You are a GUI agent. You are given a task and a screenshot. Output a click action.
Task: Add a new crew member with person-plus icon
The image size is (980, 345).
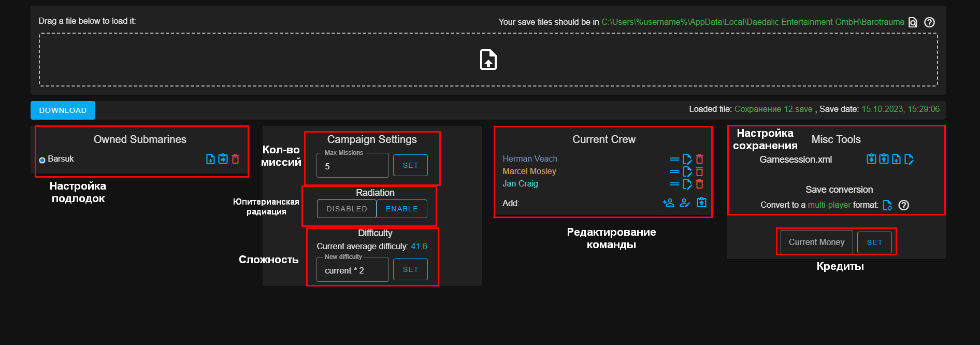[668, 203]
